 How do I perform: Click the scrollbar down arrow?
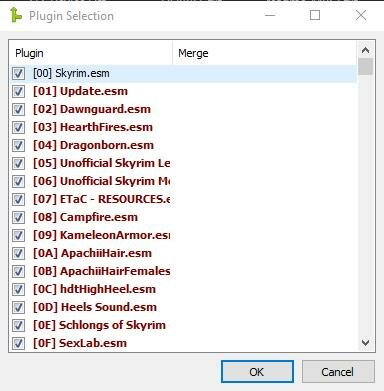click(x=366, y=343)
